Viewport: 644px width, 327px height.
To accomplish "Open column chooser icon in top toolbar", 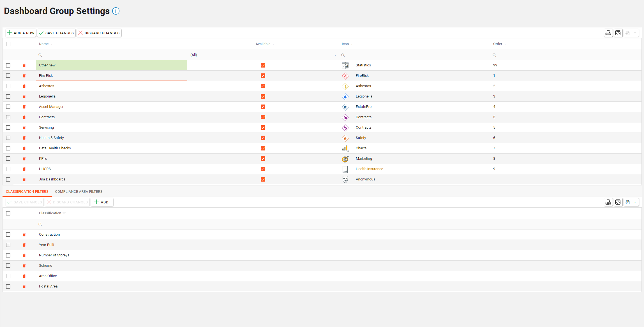I will [x=618, y=33].
